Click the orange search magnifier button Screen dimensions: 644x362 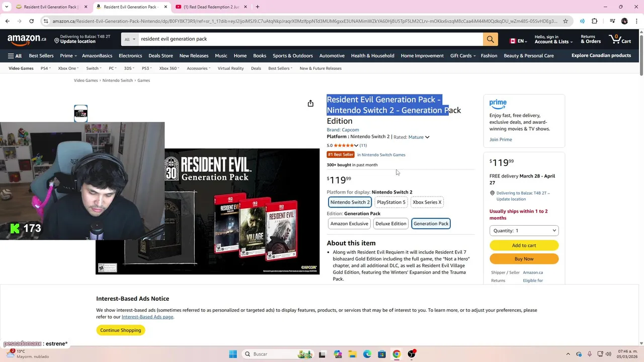(490, 39)
